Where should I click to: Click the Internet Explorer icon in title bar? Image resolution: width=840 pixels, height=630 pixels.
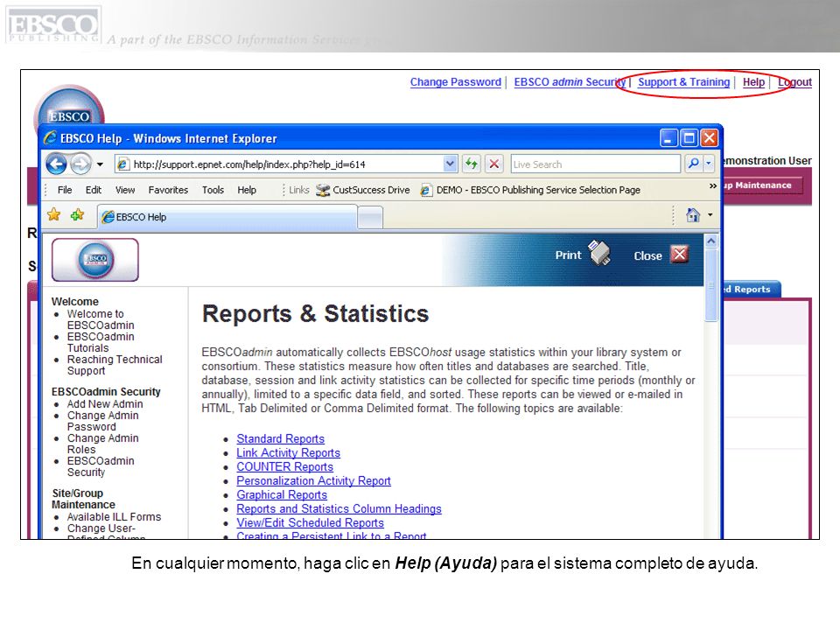pyautogui.click(x=51, y=138)
